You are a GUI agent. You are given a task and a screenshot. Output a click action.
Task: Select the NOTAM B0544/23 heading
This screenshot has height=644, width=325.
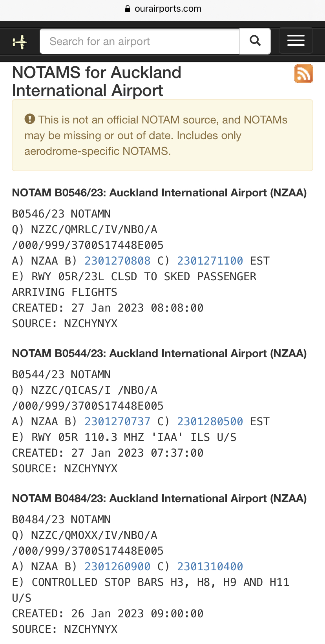tap(159, 354)
